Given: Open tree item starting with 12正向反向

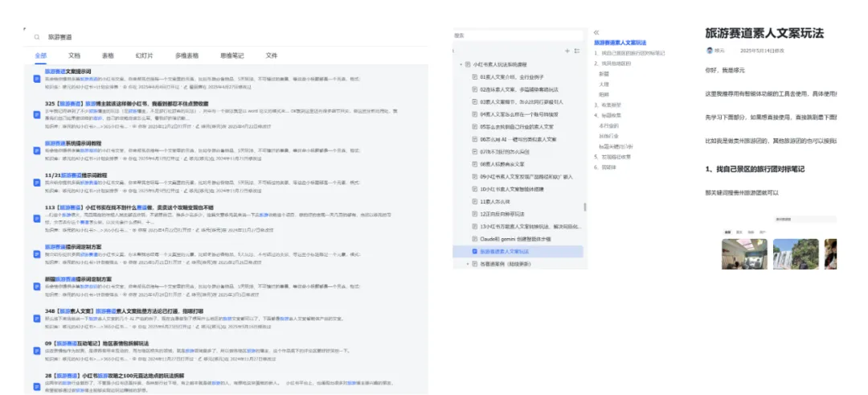Looking at the screenshot, I should point(503,214).
